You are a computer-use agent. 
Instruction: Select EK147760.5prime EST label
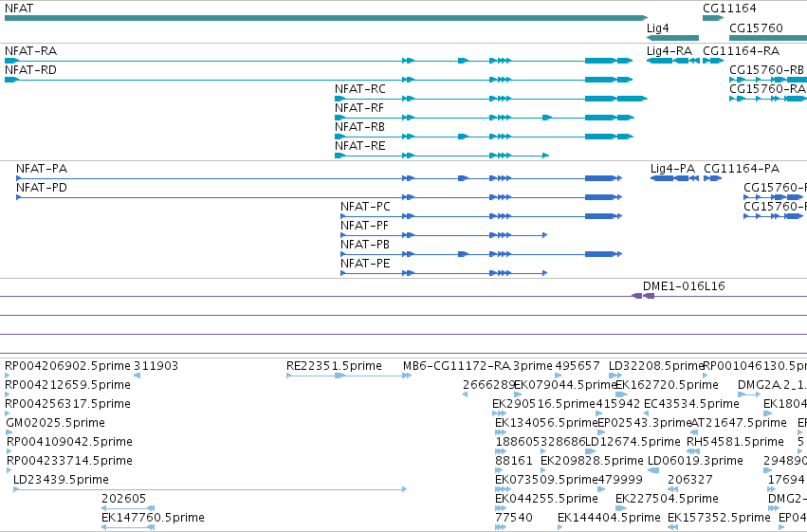(x=153, y=518)
